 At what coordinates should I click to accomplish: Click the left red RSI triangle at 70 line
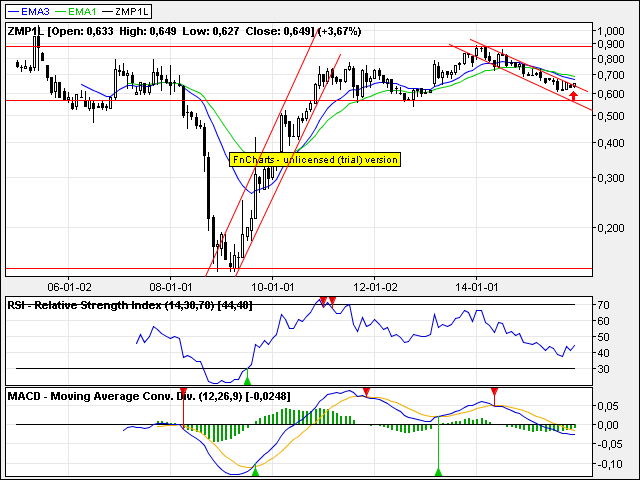pyautogui.click(x=323, y=301)
